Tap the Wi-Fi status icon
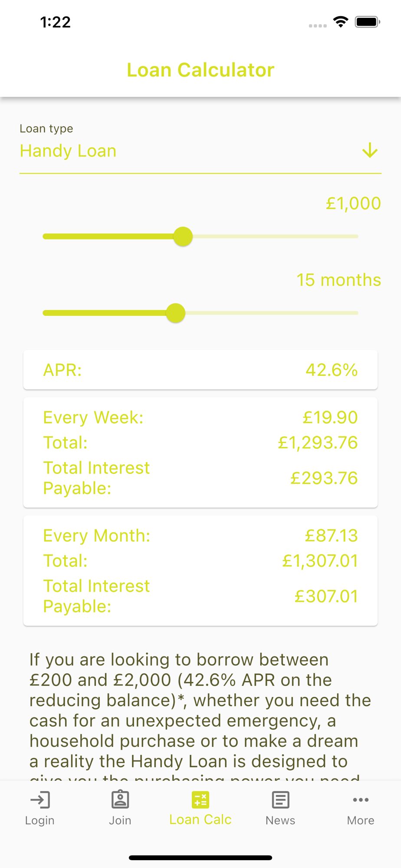401x868 pixels. (341, 22)
